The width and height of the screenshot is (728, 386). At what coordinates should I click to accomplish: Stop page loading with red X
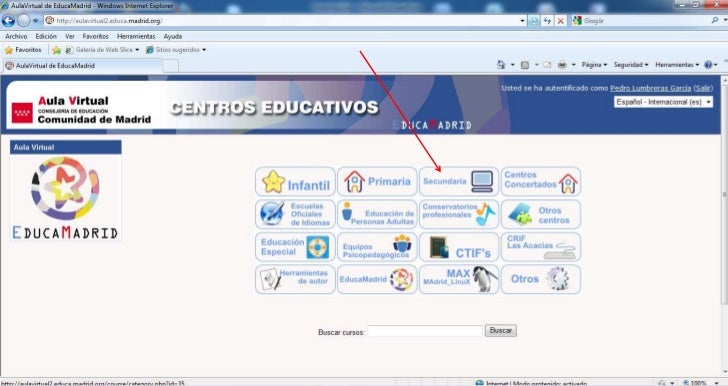point(561,21)
